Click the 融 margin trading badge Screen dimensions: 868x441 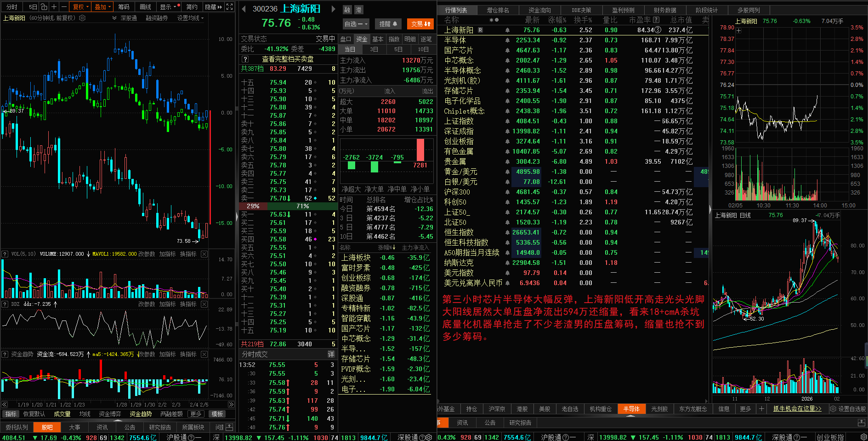click(x=347, y=9)
